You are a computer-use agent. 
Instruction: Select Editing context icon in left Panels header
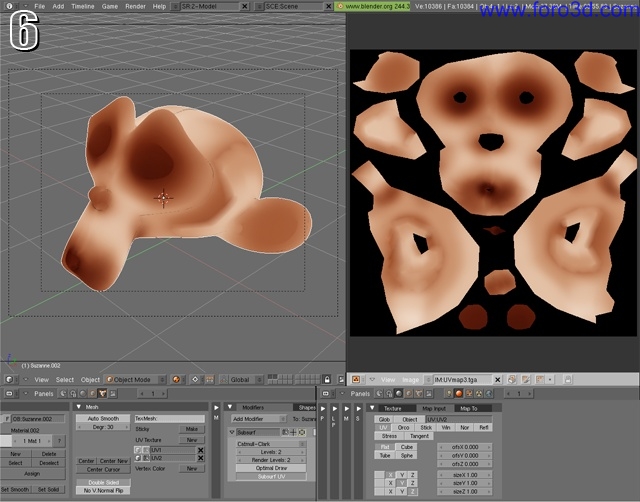[x=102, y=393]
